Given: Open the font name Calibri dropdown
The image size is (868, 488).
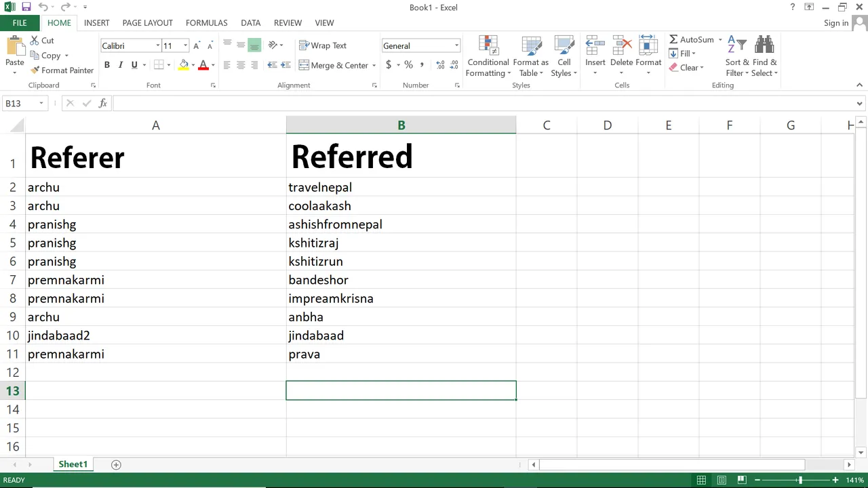Looking at the screenshot, I should [157, 46].
